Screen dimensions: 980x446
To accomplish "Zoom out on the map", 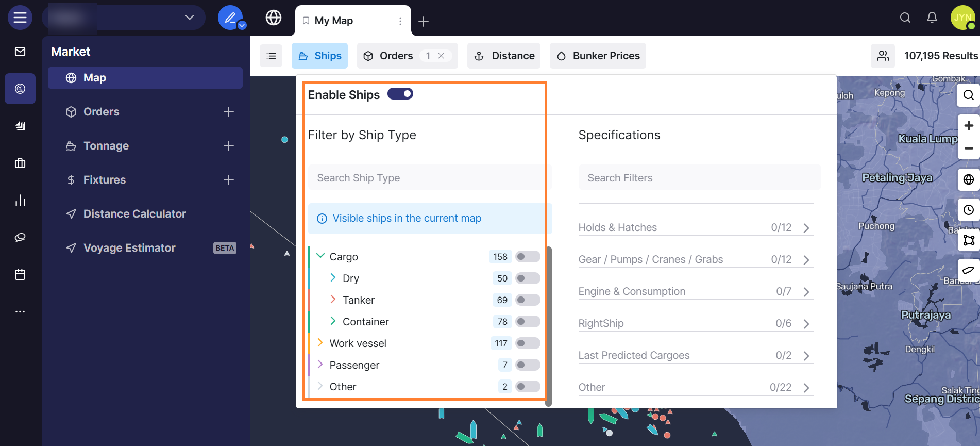I will 969,148.
